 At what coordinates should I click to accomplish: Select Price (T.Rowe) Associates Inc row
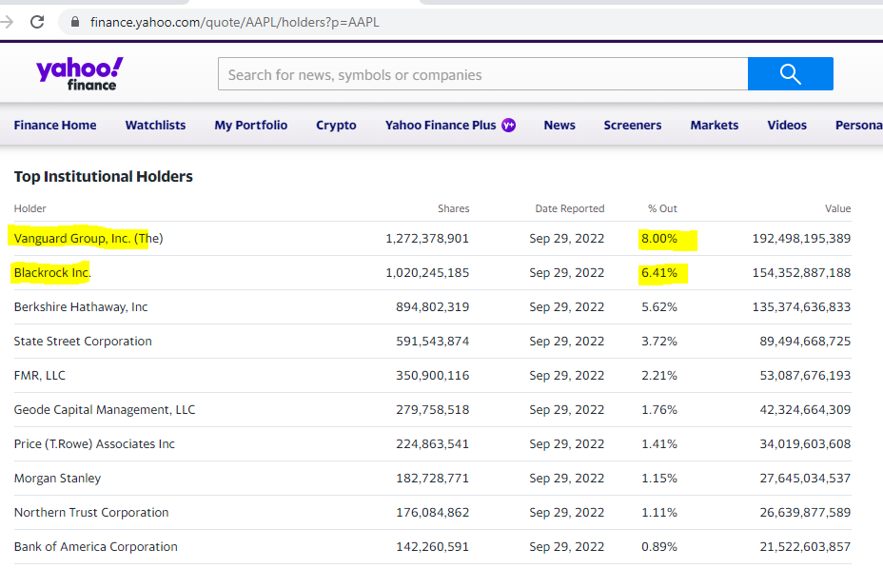click(433, 443)
